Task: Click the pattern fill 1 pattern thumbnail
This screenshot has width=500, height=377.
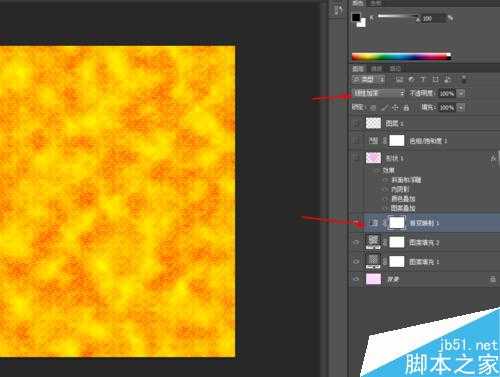Action: (373, 261)
